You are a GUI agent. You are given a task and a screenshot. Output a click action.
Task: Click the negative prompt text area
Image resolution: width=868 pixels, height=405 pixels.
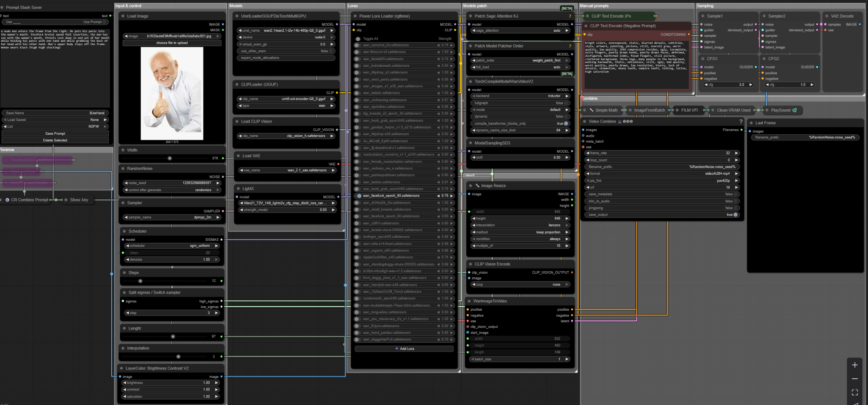(636, 64)
